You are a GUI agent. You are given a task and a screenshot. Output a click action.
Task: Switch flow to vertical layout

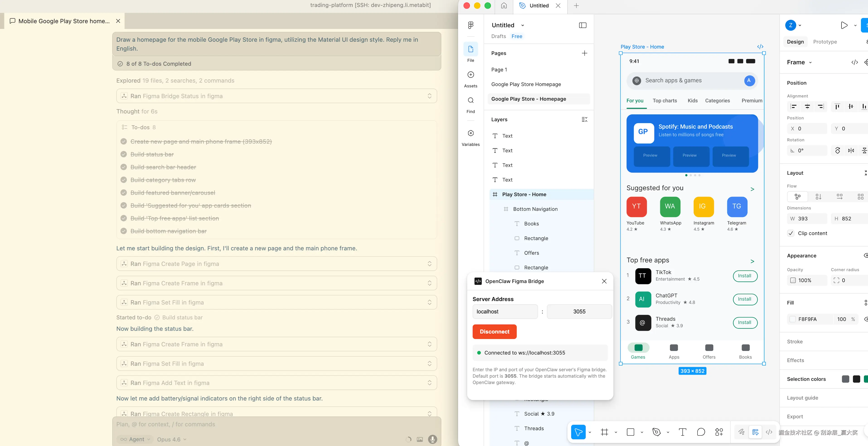(x=819, y=196)
